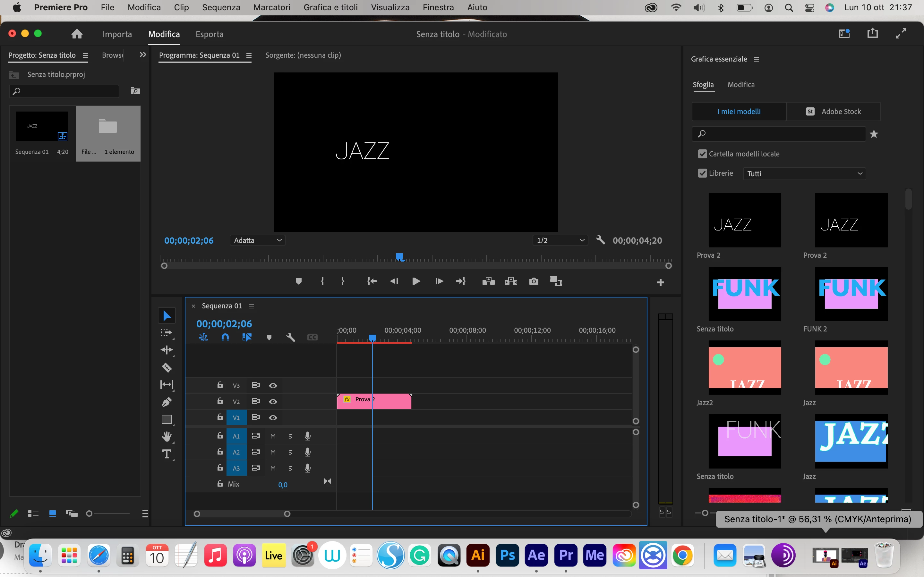Select the Hand tool
This screenshot has height=577, width=924.
click(167, 437)
